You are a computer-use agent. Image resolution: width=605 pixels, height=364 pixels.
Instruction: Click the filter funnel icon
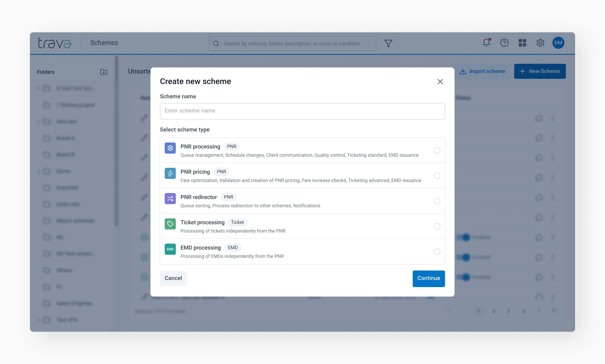pyautogui.click(x=388, y=43)
